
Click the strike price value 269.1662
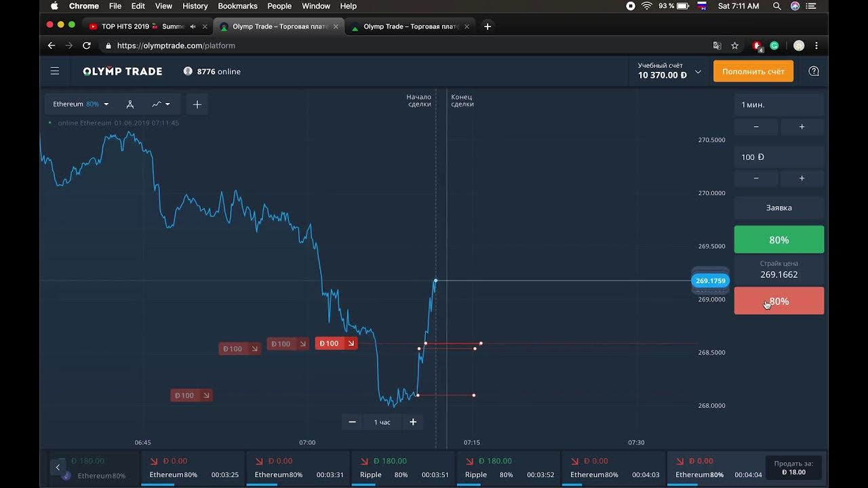click(x=779, y=274)
